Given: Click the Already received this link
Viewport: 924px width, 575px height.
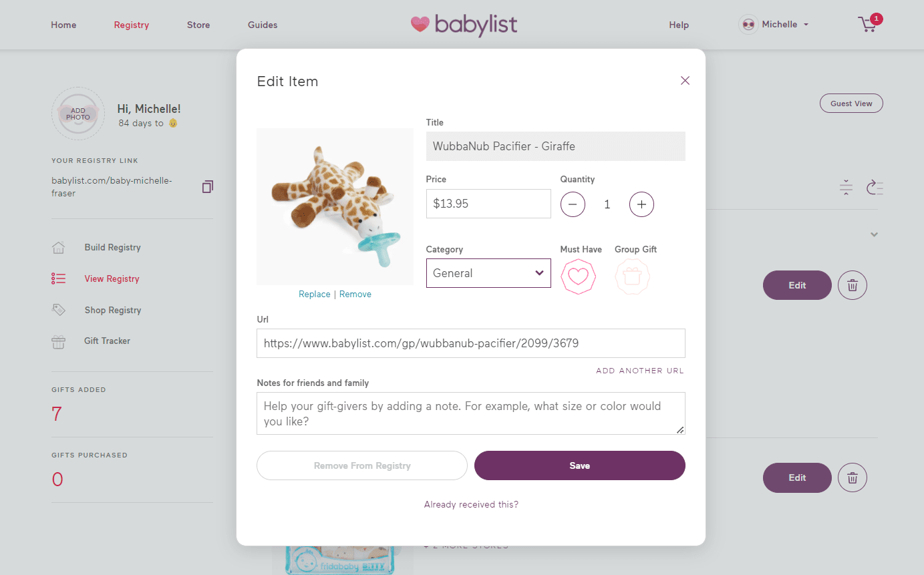Looking at the screenshot, I should click(470, 504).
